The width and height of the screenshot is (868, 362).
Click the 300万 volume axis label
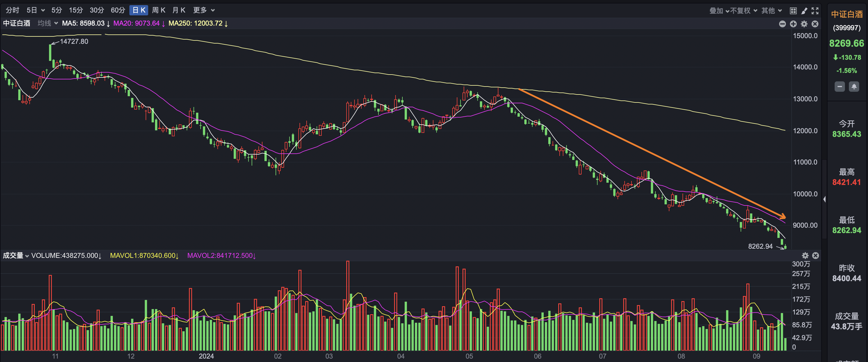point(801,264)
